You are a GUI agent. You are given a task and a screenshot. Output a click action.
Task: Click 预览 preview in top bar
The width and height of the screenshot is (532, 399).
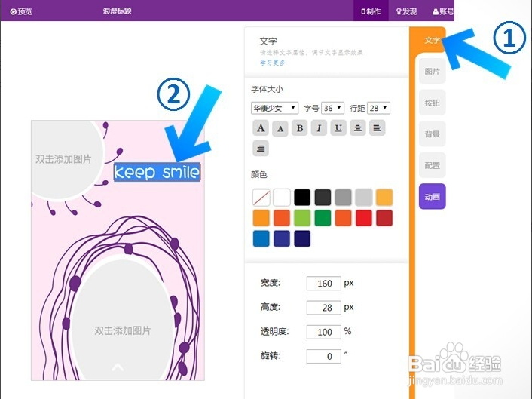[21, 11]
